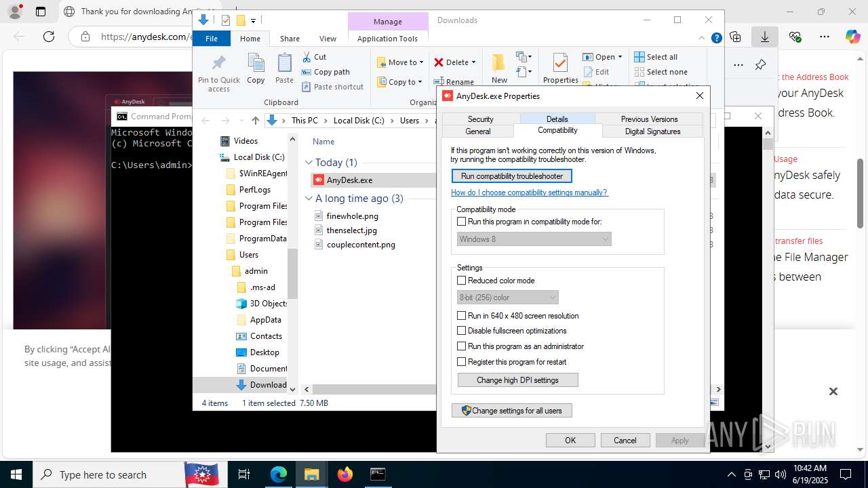Screen dimensions: 868x488
Task: Open the 8-bit (256) color dropdown
Action: [508, 297]
